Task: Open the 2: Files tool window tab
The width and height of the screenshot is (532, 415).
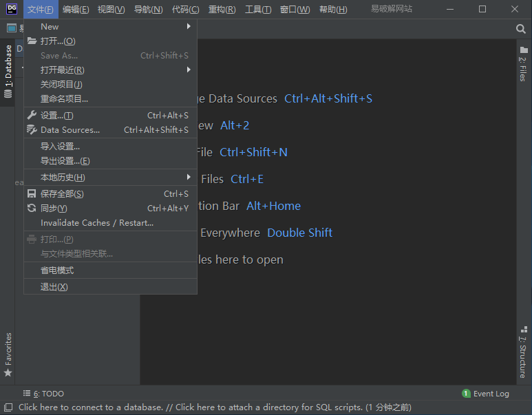Action: tap(524, 65)
